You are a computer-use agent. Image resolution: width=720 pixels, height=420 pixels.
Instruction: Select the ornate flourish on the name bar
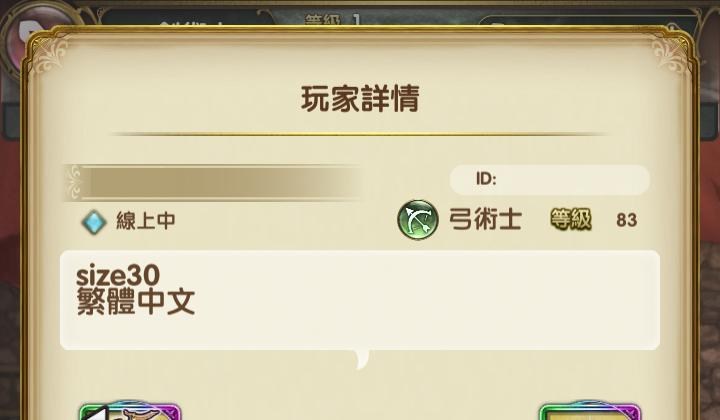click(x=73, y=183)
